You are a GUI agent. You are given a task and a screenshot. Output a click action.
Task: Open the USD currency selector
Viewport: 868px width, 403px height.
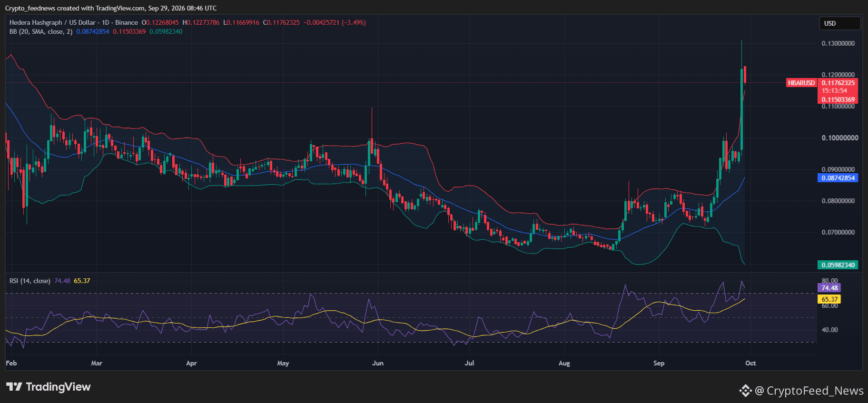coord(839,23)
